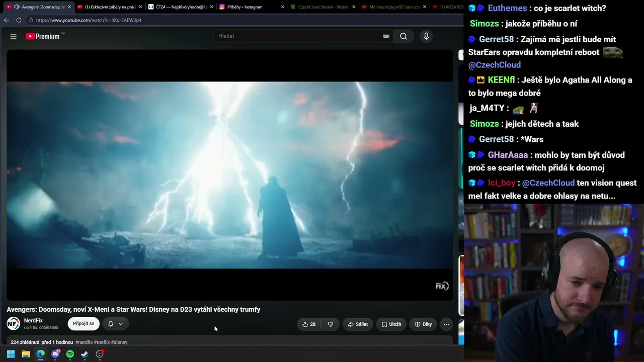The width and height of the screenshot is (644, 362).
Task: Click the #disney hashtag
Action: [119, 342]
